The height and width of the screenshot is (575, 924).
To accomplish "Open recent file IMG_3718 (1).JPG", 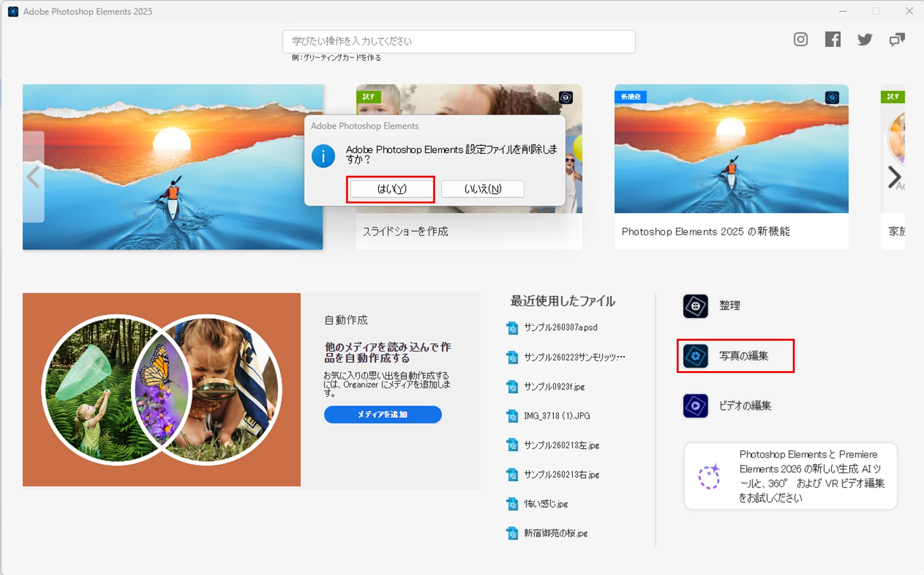I will pos(556,416).
